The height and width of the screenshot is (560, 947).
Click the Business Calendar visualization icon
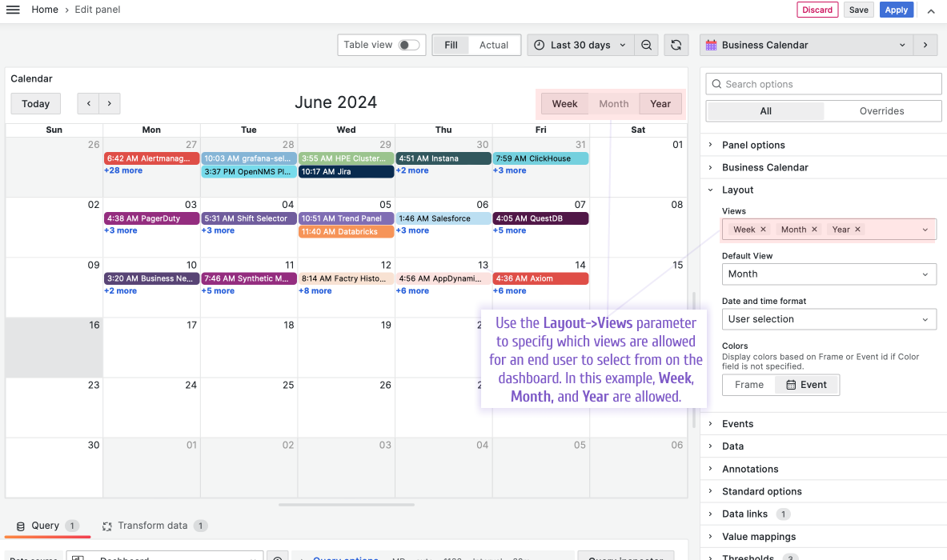(712, 45)
